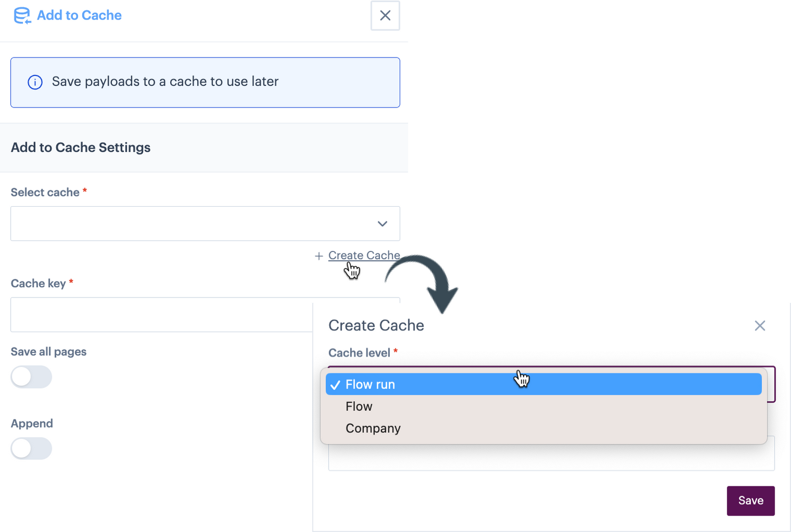Image resolution: width=791 pixels, height=532 pixels.
Task: Click the info icon in the payload banner
Action: coord(35,82)
